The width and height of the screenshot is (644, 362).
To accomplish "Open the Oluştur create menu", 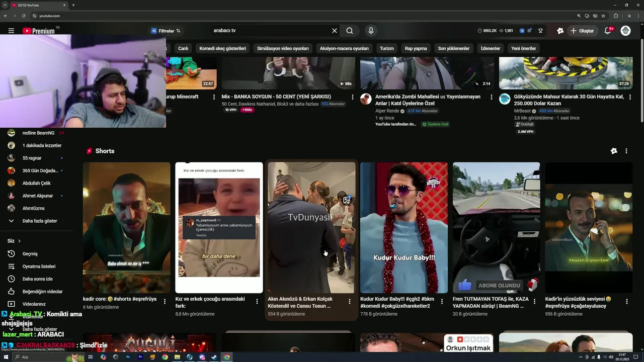I will [582, 31].
